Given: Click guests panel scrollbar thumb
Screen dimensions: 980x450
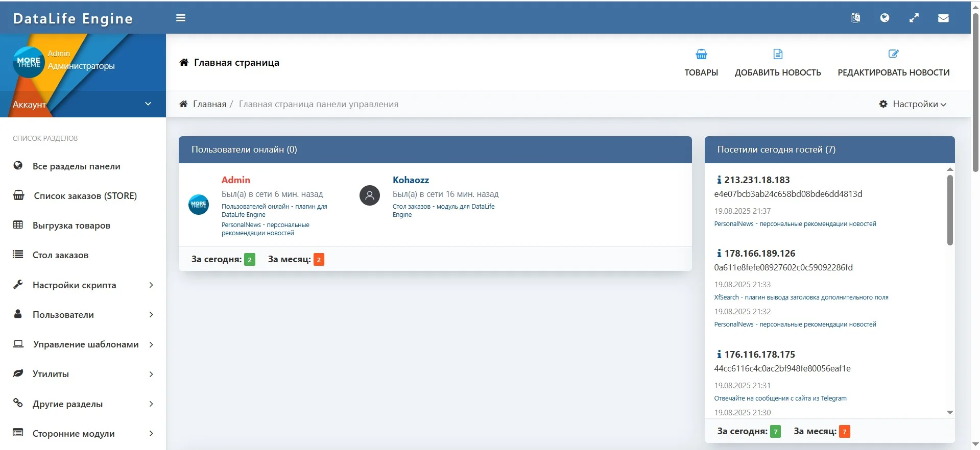Looking at the screenshot, I should coord(950,210).
